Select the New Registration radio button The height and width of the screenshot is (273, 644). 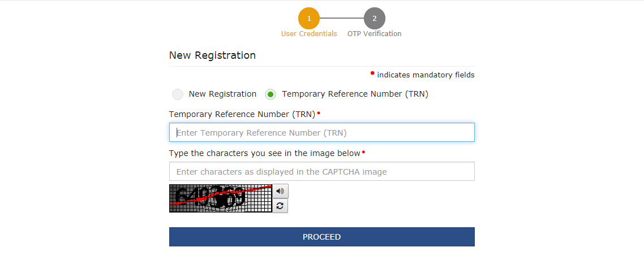tap(178, 94)
